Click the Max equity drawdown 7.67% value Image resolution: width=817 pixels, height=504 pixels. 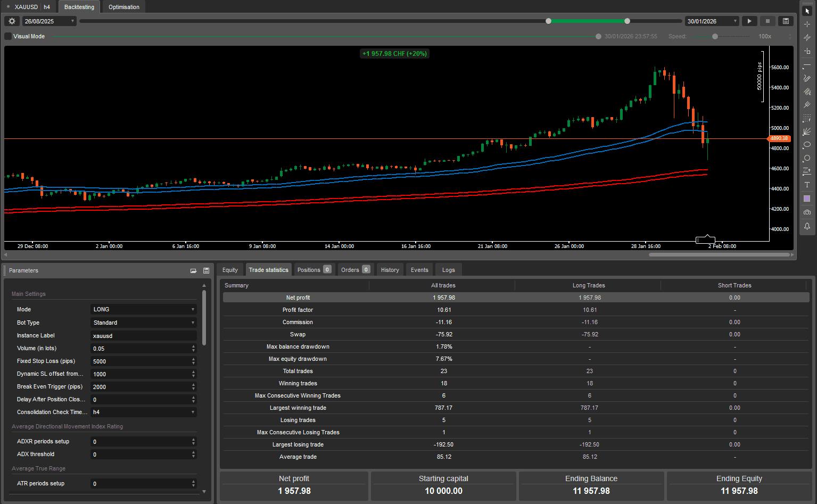(x=444, y=359)
